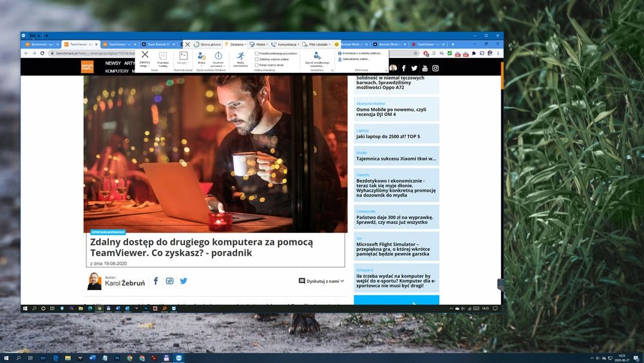Open the Pliki i dodatki dropdown menu
Viewport: 644px width, 363px height.
point(317,44)
